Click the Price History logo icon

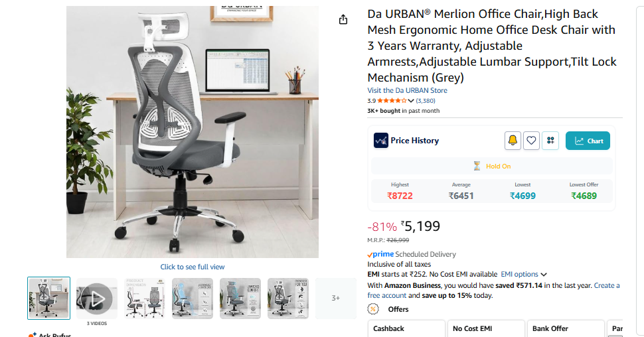(380, 141)
